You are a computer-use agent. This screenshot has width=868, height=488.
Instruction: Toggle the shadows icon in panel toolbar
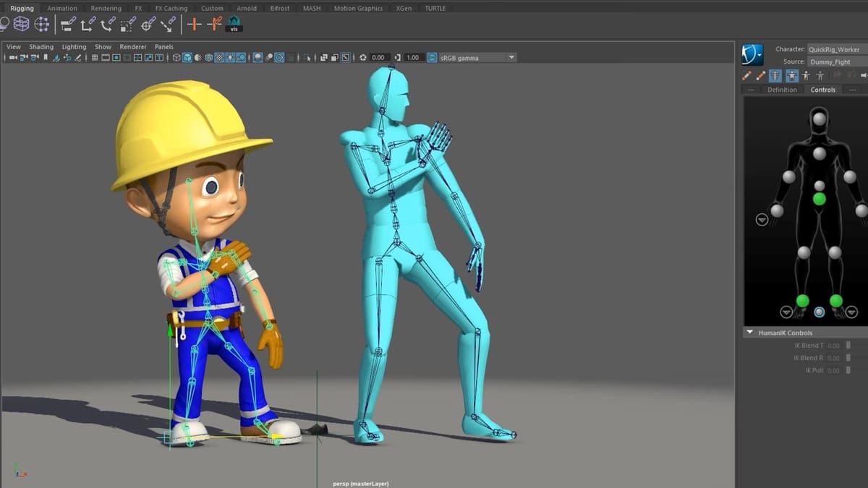[x=241, y=57]
